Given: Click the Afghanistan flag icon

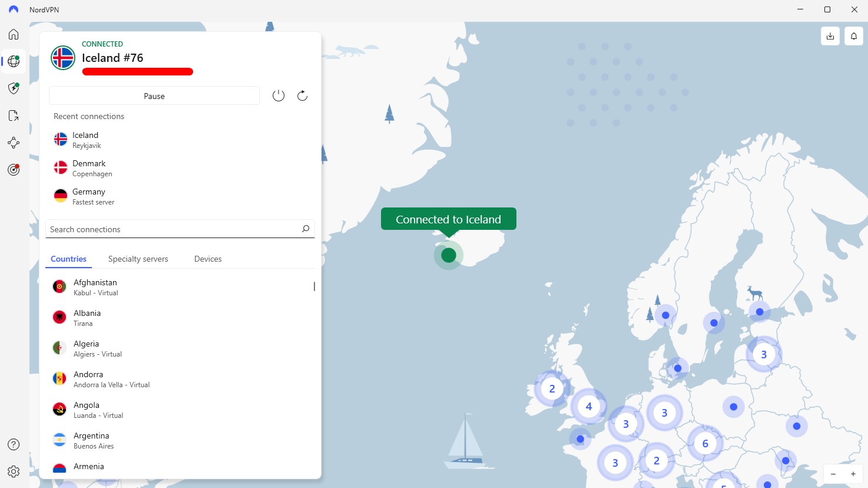Looking at the screenshot, I should coord(59,286).
